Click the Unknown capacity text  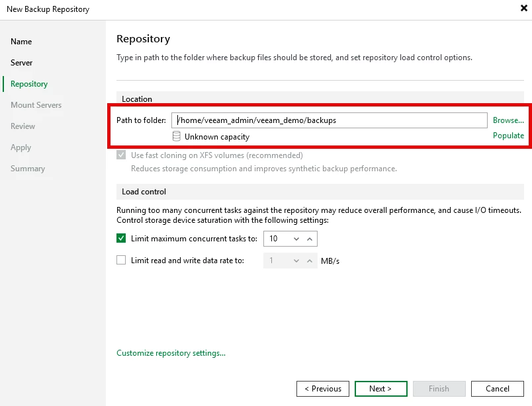(x=217, y=137)
